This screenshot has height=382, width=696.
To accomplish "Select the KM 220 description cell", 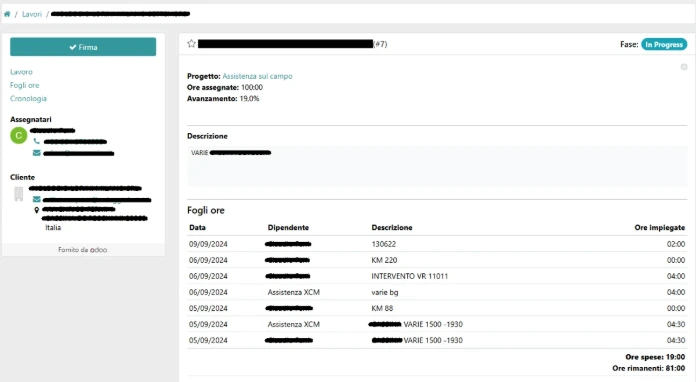I will pos(384,260).
